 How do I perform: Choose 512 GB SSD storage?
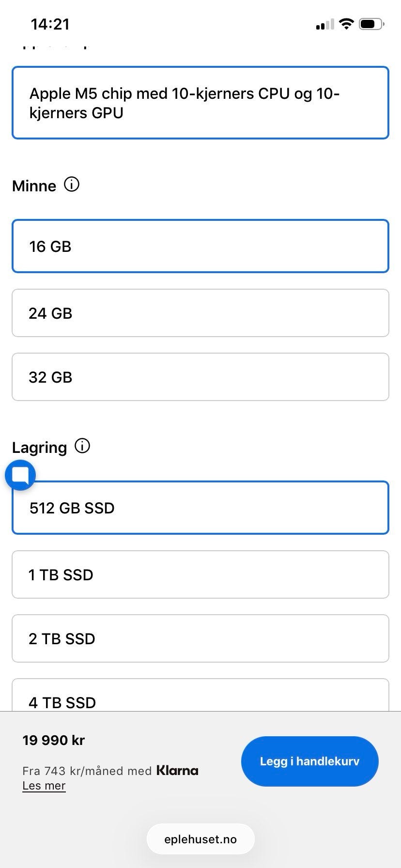click(200, 508)
